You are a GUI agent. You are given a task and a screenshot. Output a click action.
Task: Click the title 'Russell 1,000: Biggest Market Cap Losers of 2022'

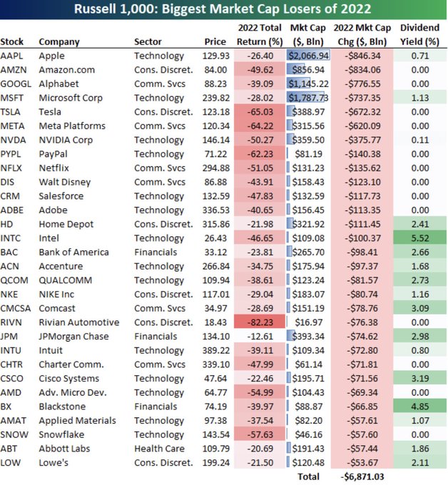[223, 9]
